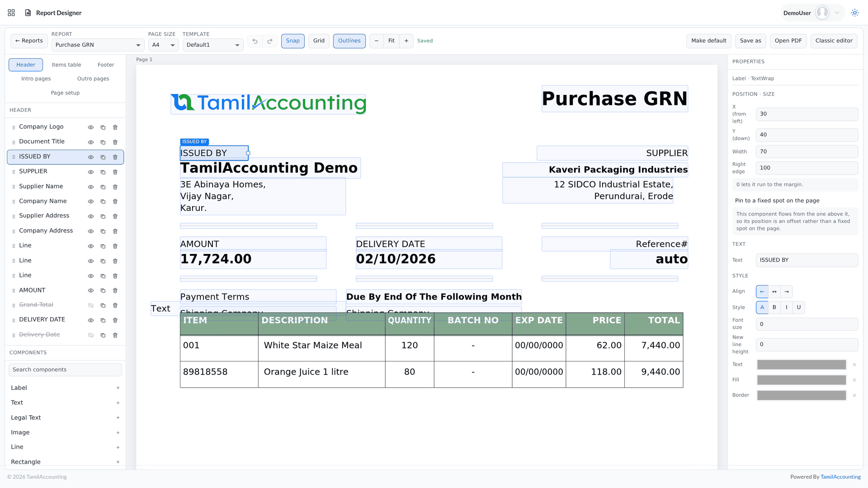This screenshot has height=488, width=868.
Task: Duplicate the Company Logo component
Action: (x=103, y=127)
